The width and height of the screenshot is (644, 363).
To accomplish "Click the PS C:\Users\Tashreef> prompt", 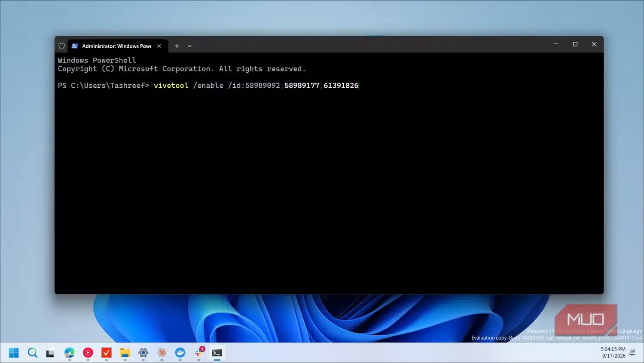I will [104, 86].
